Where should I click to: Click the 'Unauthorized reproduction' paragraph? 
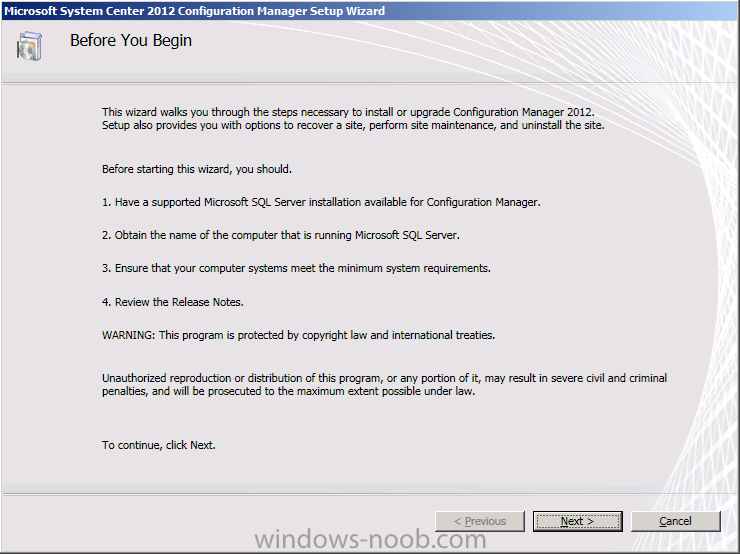(384, 385)
